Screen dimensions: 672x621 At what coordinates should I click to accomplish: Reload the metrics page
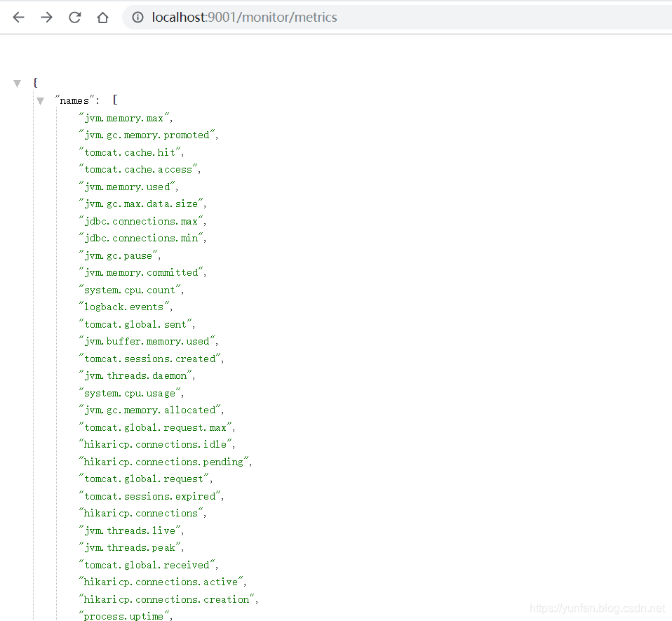[x=74, y=17]
